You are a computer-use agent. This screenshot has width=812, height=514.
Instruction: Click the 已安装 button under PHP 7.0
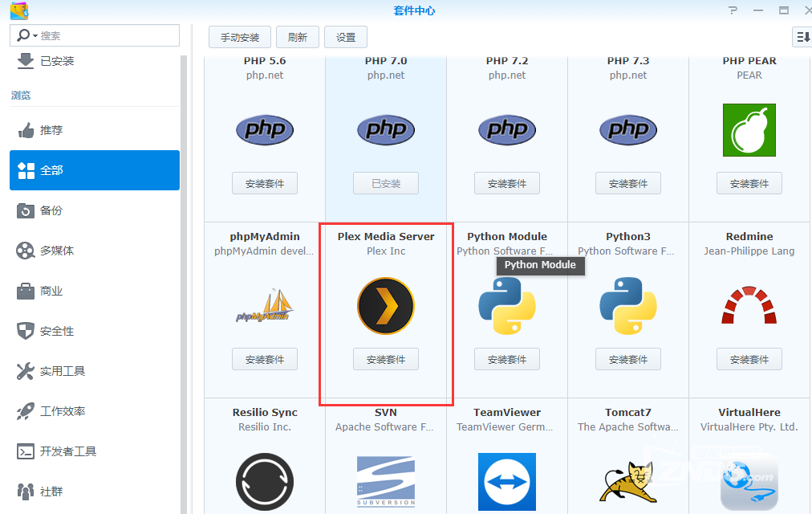point(386,183)
